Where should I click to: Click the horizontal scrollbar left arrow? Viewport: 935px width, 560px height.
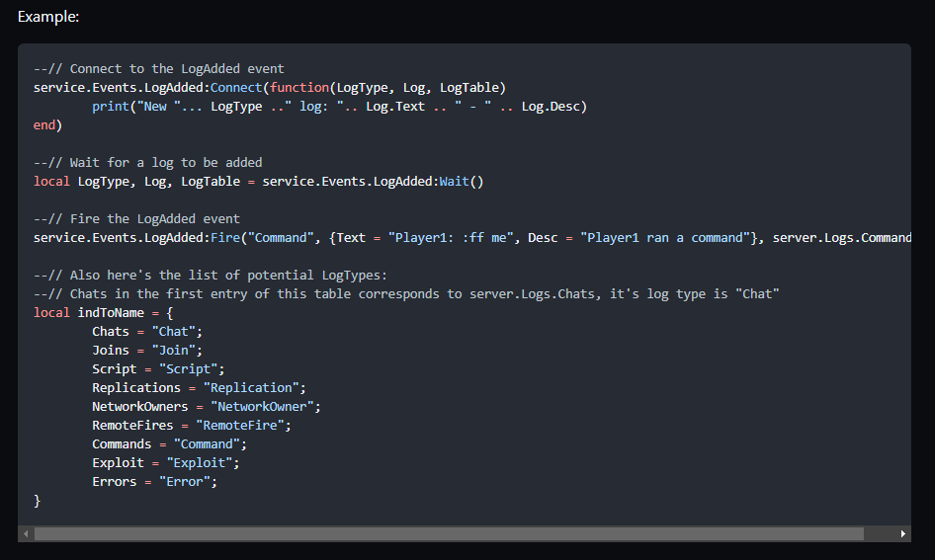pyautogui.click(x=26, y=533)
